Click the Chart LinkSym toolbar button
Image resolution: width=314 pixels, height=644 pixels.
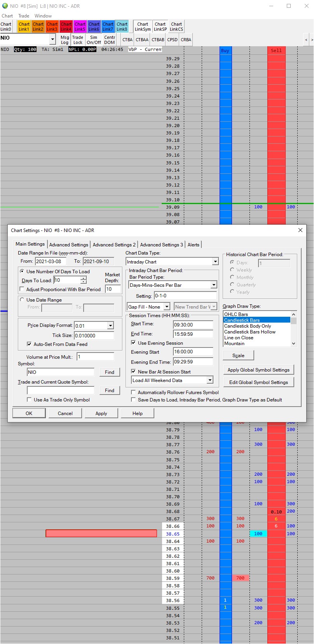143,26
